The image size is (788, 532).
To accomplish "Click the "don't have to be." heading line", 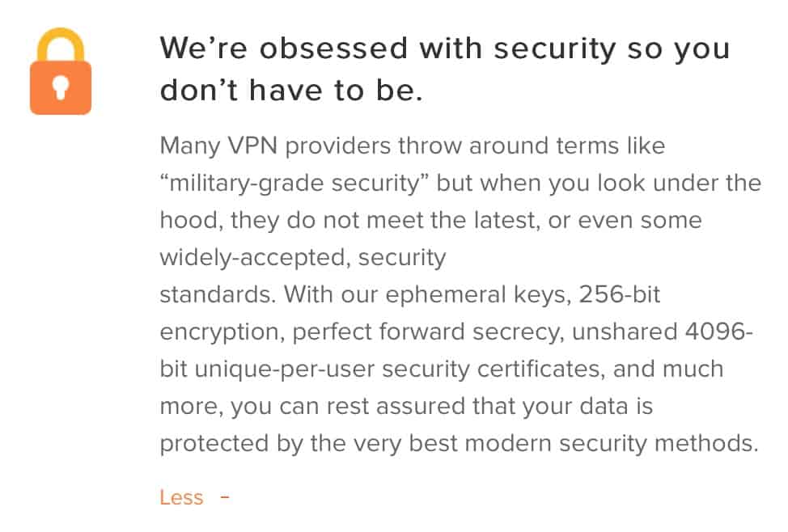I will [291, 91].
